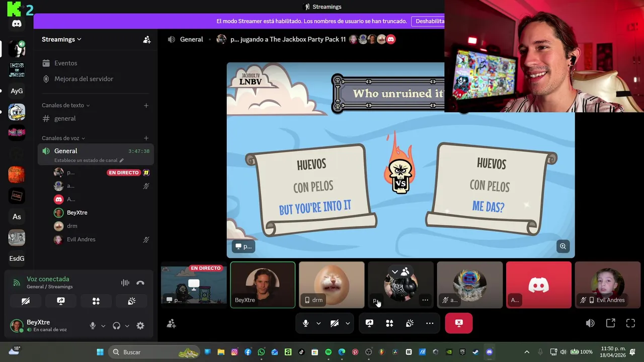
Task: Launch activities icon in call control bar
Action: [389, 323]
